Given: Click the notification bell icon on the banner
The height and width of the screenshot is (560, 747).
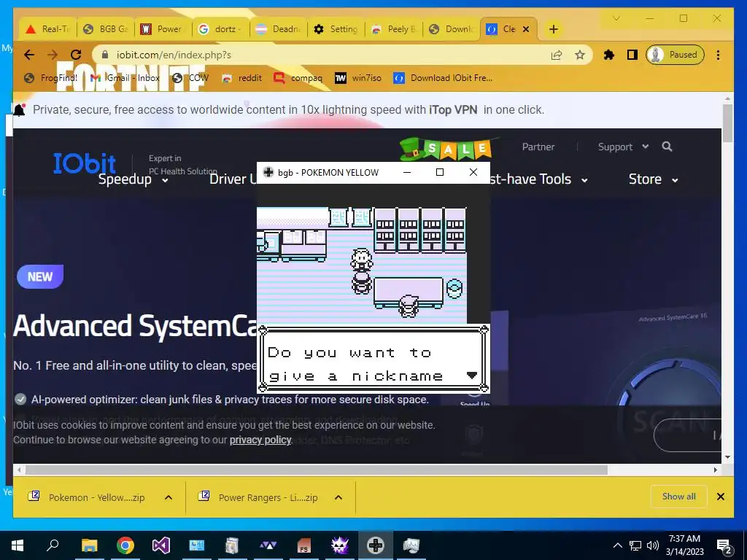Looking at the screenshot, I should 19,110.
